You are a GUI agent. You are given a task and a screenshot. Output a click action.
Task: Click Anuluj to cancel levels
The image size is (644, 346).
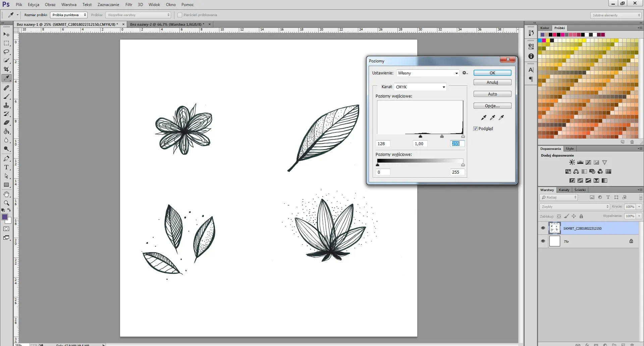tap(492, 82)
